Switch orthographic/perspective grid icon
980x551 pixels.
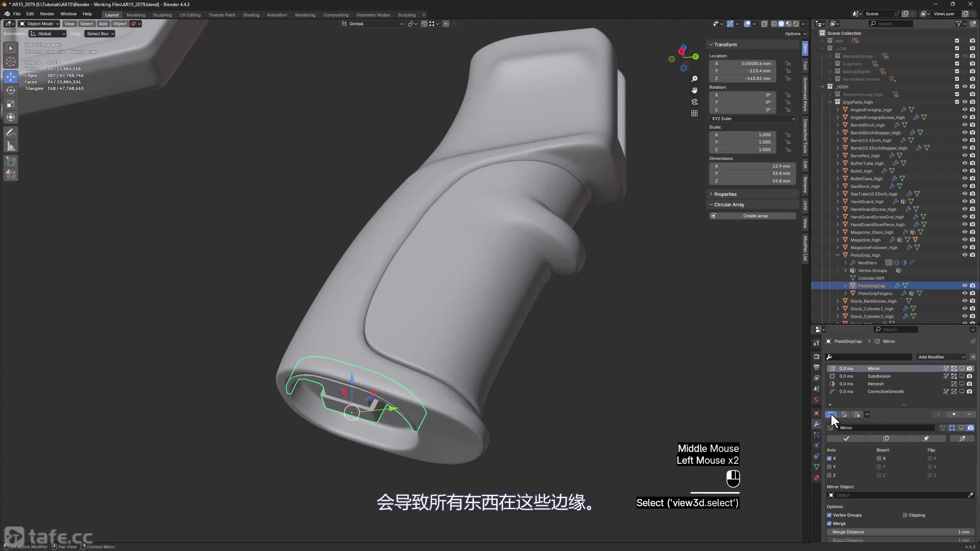coord(694,113)
